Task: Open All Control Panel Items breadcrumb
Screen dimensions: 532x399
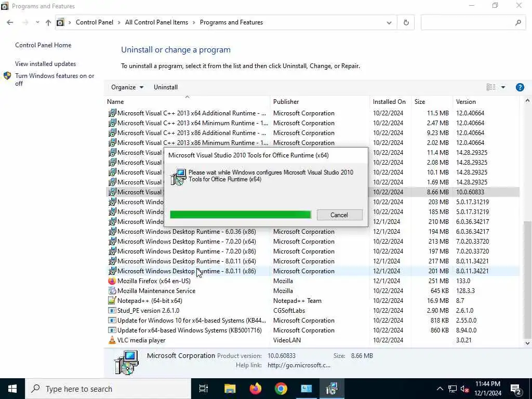Action: tap(156, 22)
